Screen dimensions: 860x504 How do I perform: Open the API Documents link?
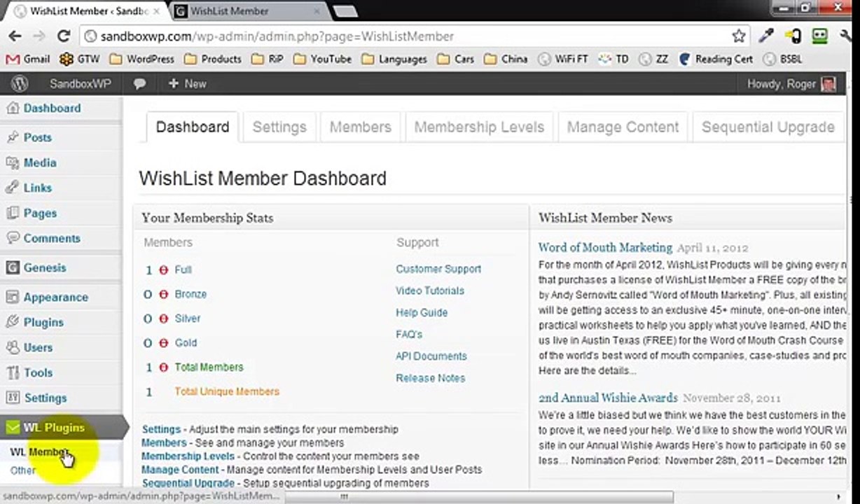(431, 356)
